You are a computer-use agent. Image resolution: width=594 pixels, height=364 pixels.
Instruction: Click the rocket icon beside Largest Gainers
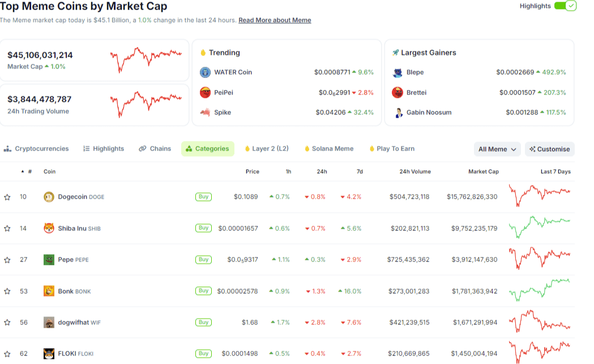[395, 53]
